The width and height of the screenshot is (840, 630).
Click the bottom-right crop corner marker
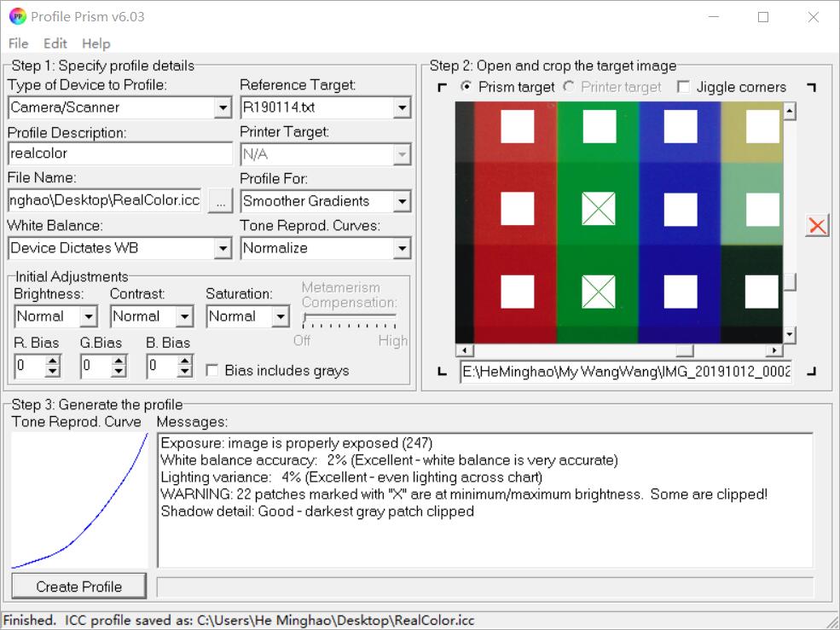(x=811, y=371)
